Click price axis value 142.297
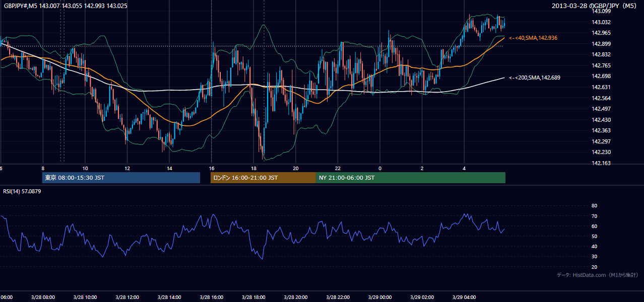The image size is (644, 302). click(x=601, y=141)
